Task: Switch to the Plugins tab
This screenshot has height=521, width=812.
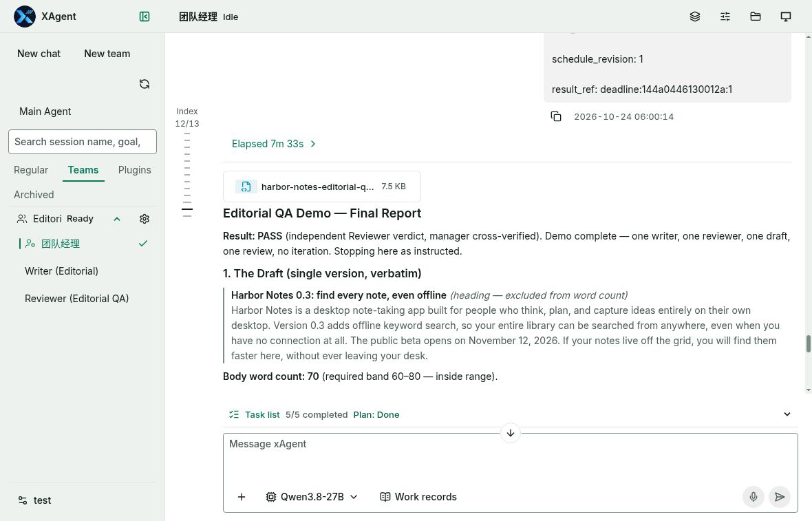Action: click(x=135, y=170)
